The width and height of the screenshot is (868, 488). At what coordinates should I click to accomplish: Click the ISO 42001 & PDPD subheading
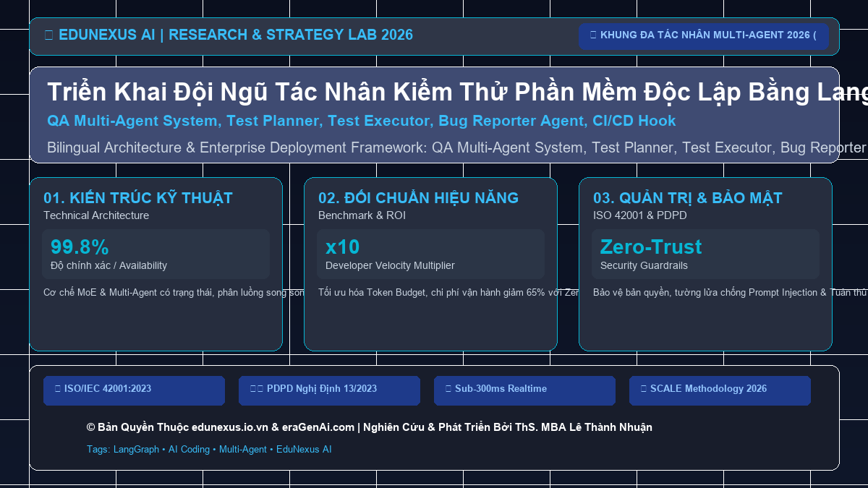[640, 215]
